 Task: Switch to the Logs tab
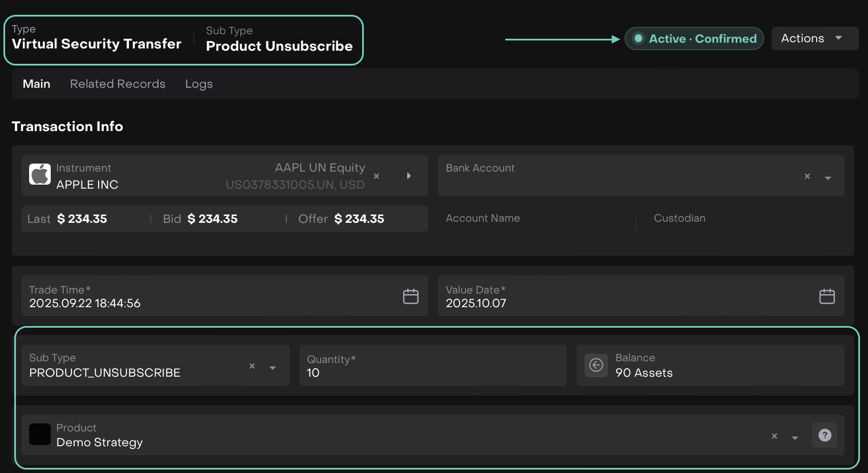coord(198,84)
